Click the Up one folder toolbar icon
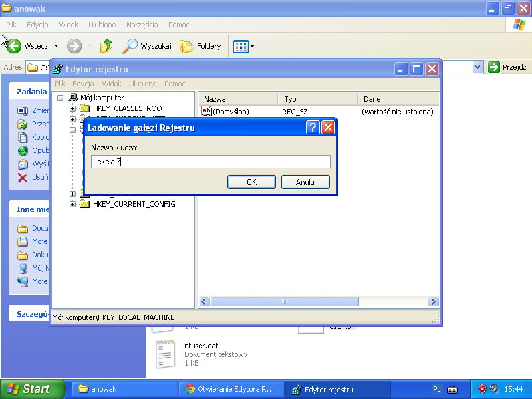The width and height of the screenshot is (532, 399). pyautogui.click(x=106, y=46)
